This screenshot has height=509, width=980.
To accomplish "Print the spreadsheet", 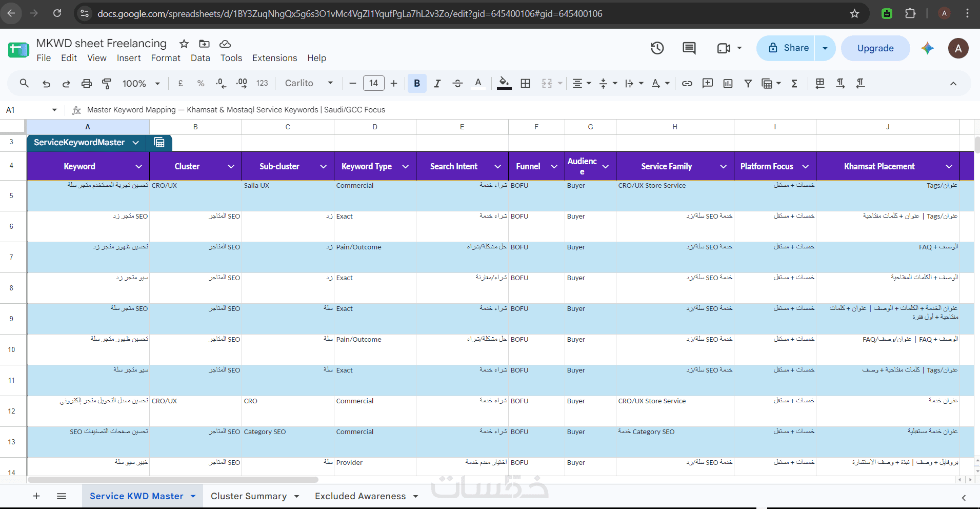I will [87, 83].
